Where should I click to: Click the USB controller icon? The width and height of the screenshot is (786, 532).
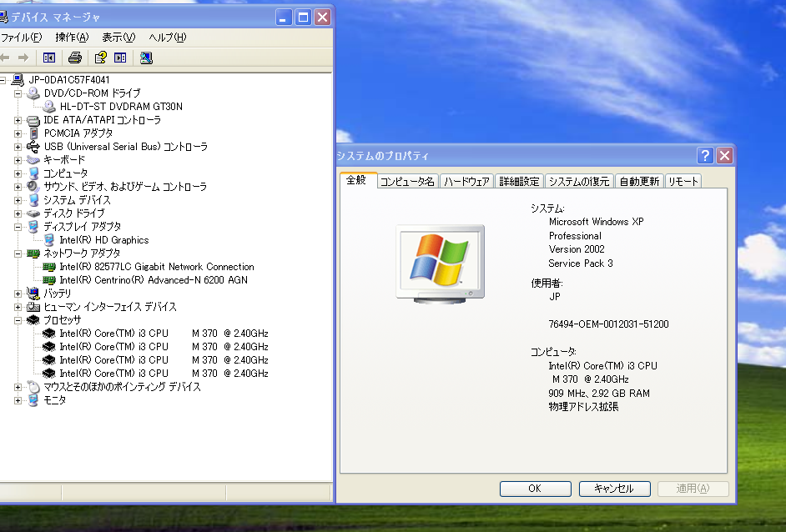tap(33, 147)
